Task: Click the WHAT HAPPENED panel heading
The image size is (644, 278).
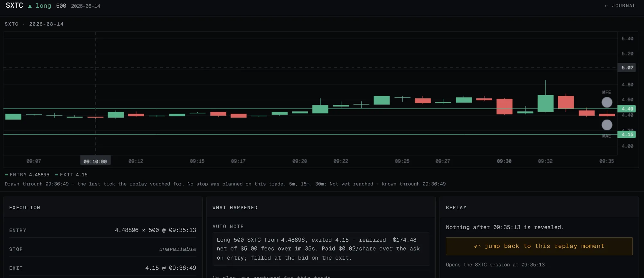Action: tap(235, 208)
